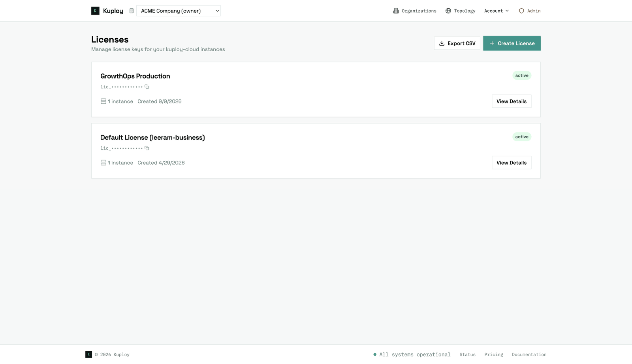View details of Default License (leeram-business)
Image resolution: width=632 pixels, height=364 pixels.
pos(512,163)
